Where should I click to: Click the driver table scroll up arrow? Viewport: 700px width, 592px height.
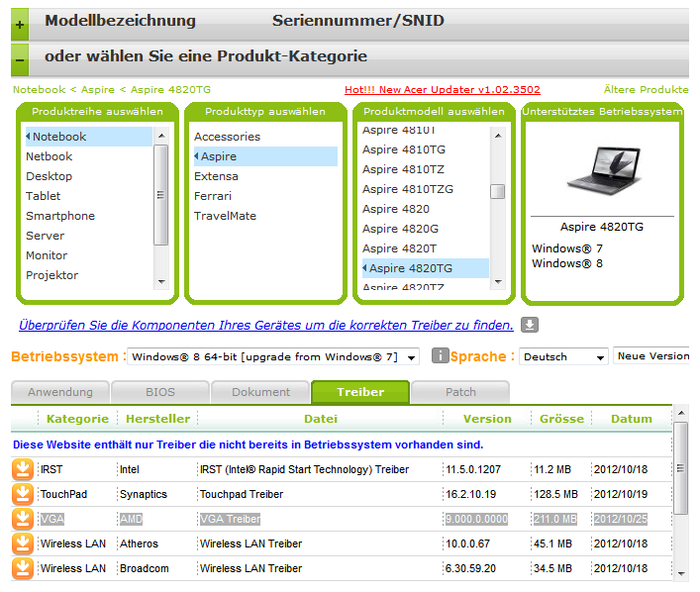(681, 413)
